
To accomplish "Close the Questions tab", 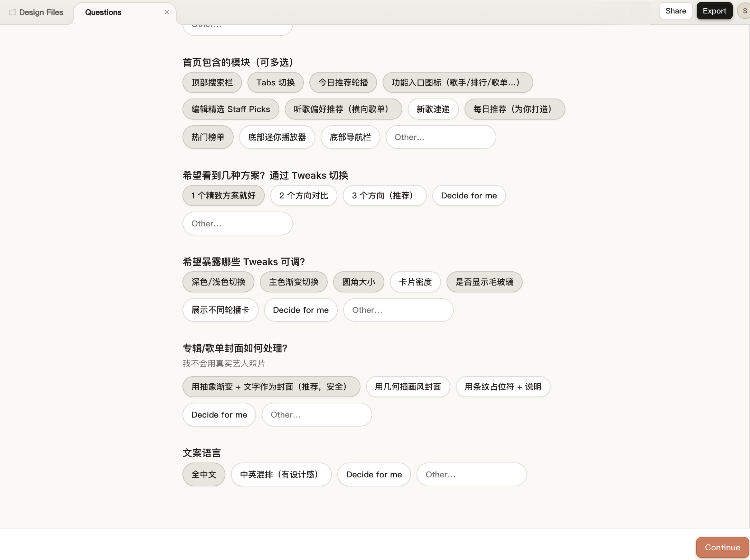I will click(167, 12).
